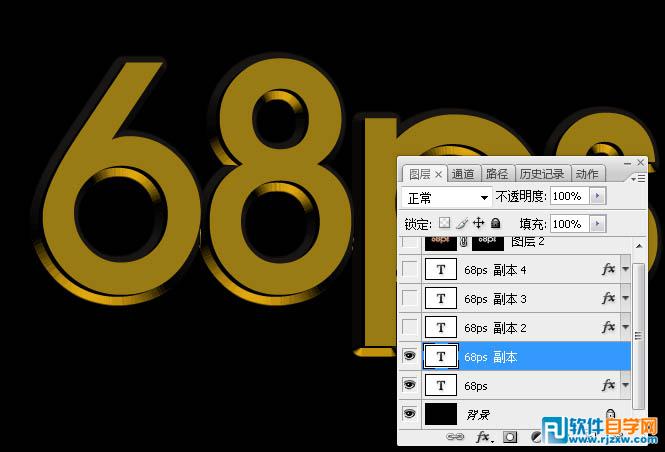The image size is (665, 452).
Task: Open the 正常 blend mode dropdown
Action: (447, 197)
